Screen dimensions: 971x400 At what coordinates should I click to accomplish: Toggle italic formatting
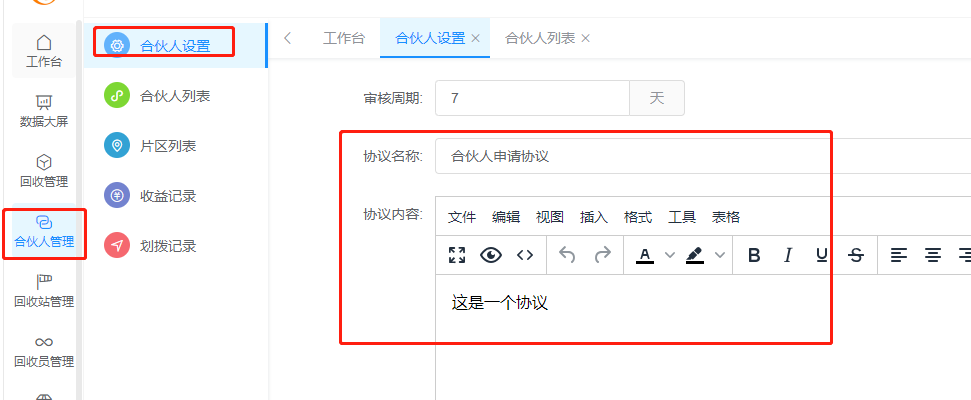(x=788, y=255)
